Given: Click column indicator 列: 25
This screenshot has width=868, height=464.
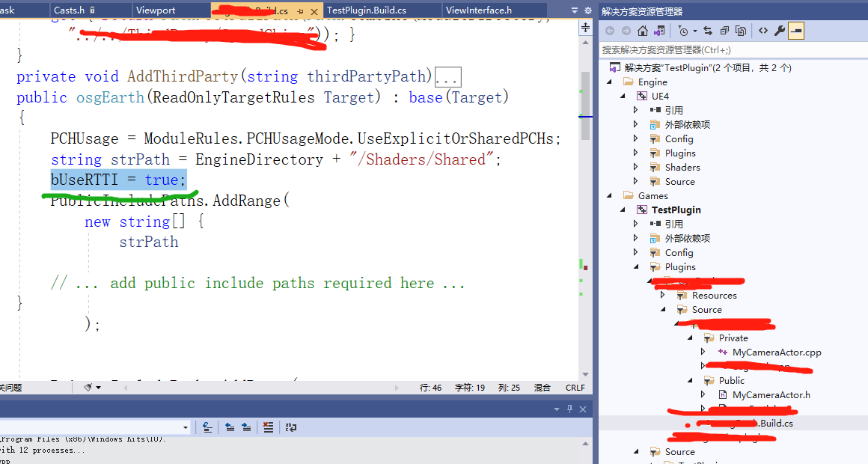Looking at the screenshot, I should click(x=509, y=388).
